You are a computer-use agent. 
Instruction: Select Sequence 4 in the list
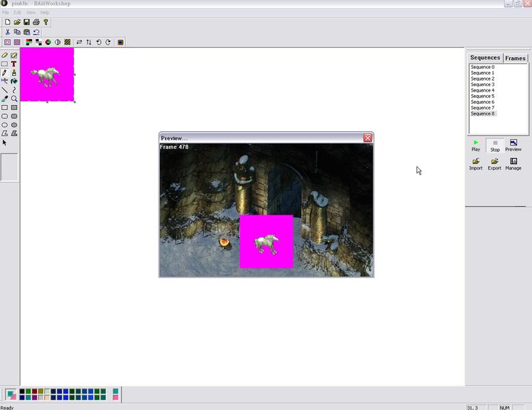point(483,90)
